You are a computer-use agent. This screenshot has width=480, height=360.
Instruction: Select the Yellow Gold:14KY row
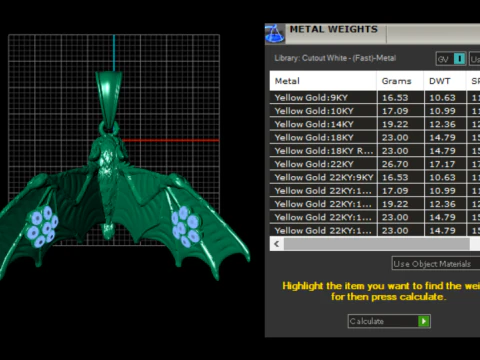tap(375, 124)
